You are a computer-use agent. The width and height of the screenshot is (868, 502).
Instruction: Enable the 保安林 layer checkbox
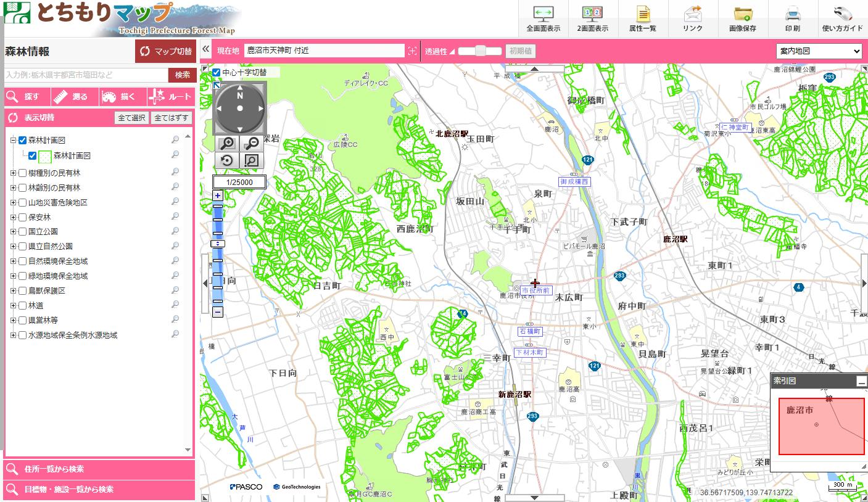(x=22, y=217)
